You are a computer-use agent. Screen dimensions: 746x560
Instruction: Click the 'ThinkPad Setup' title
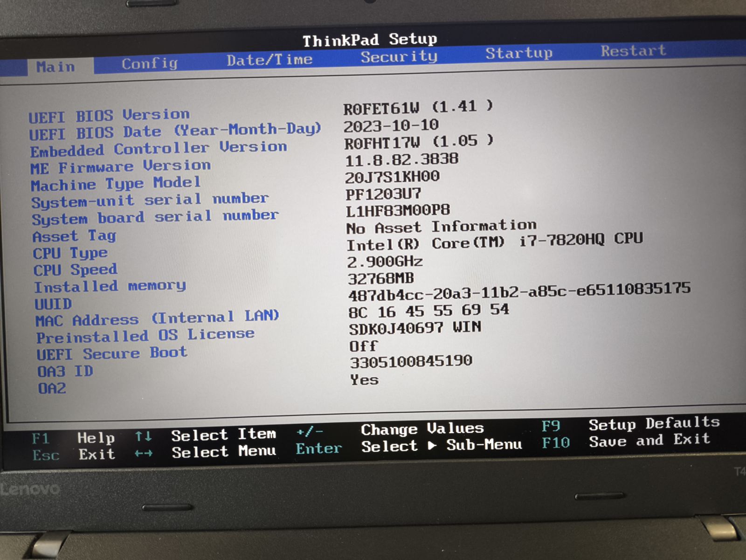(x=370, y=40)
